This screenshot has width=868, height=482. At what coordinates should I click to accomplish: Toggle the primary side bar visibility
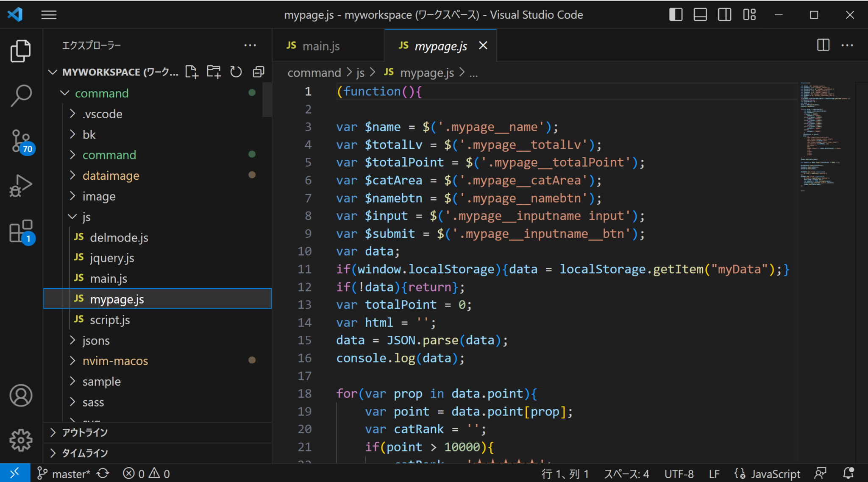pyautogui.click(x=676, y=15)
